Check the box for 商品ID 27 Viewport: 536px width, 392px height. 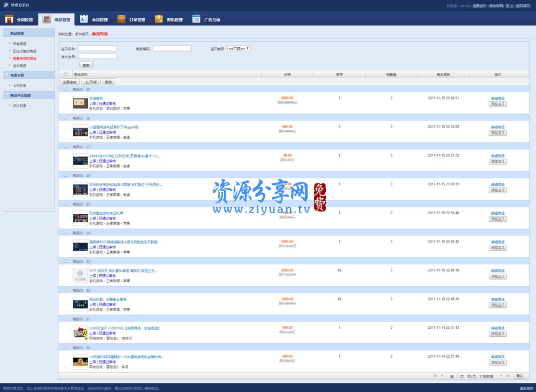pyautogui.click(x=65, y=147)
